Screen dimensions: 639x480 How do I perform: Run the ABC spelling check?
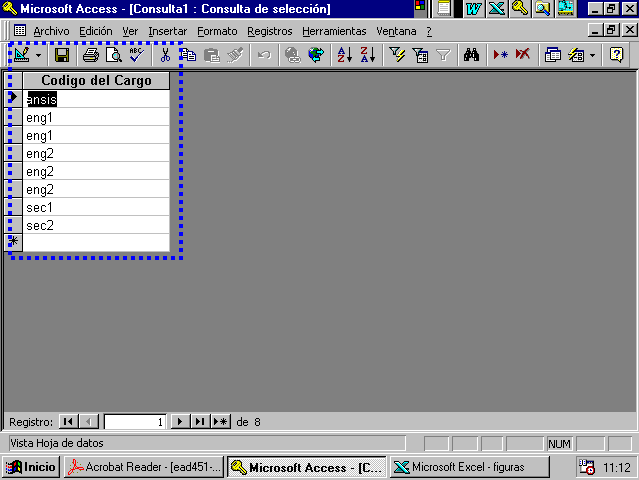137,55
